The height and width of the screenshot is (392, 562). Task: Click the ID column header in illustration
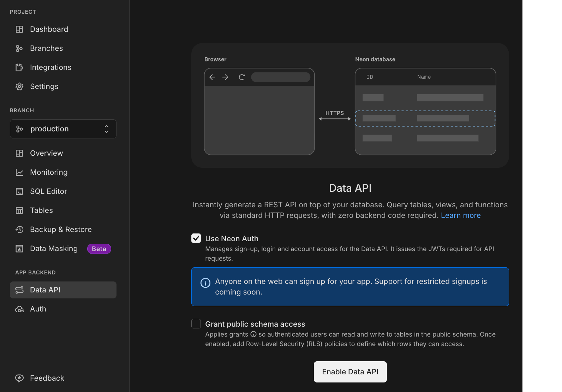coord(370,77)
